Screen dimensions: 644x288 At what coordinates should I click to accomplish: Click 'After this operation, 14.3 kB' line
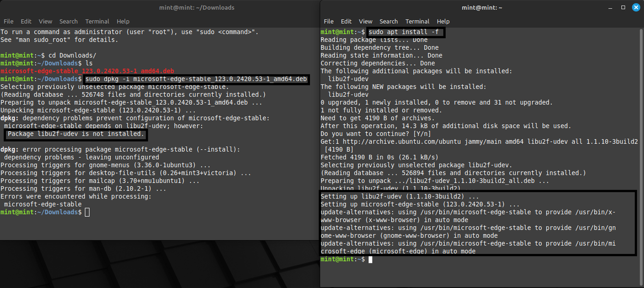coord(446,126)
